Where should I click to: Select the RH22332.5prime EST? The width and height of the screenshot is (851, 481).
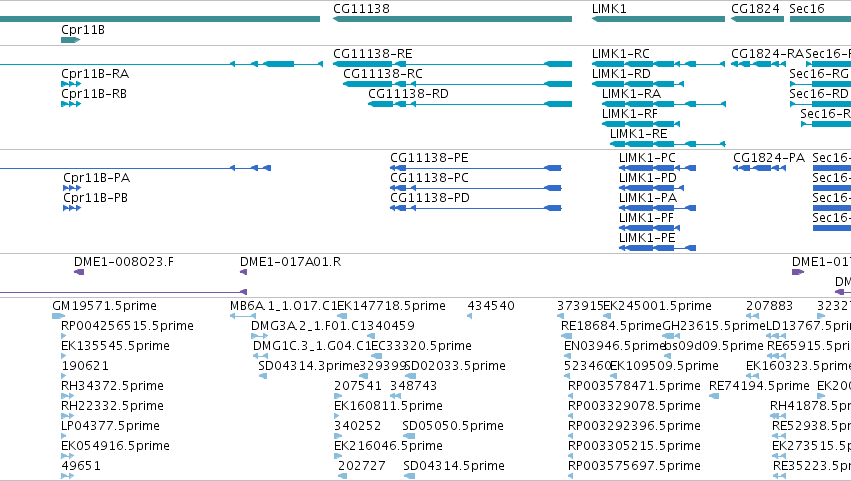click(x=67, y=416)
